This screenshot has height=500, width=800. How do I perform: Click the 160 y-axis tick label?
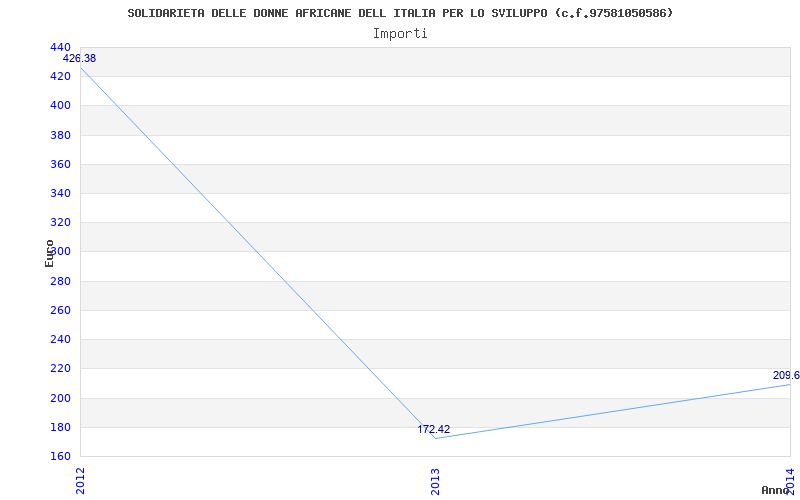tap(60, 456)
